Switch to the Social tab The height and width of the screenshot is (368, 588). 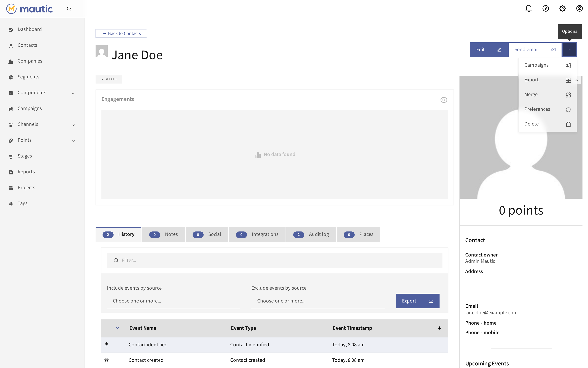[207, 234]
